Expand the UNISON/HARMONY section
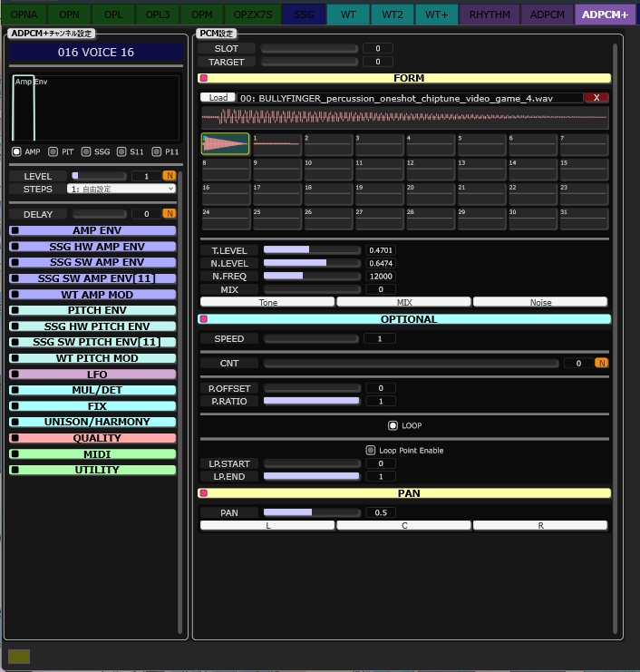 [x=92, y=422]
